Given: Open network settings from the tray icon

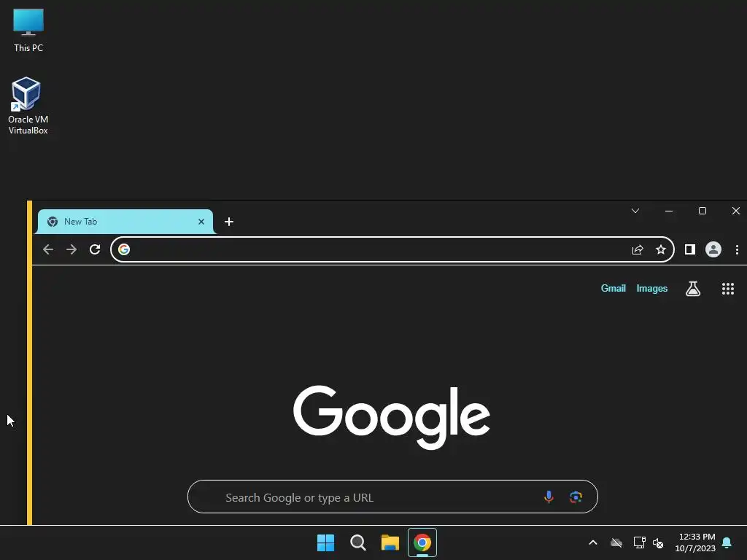Looking at the screenshot, I should click(x=639, y=542).
